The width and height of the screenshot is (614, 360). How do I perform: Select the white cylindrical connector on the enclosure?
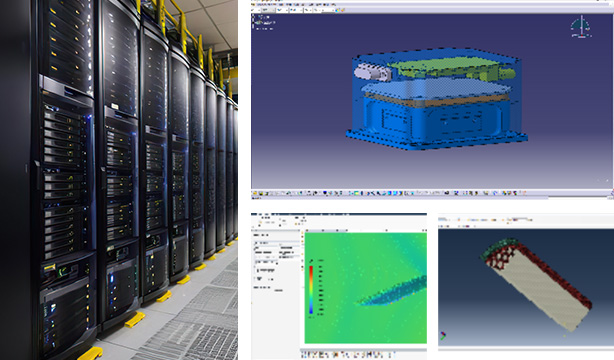(x=371, y=72)
